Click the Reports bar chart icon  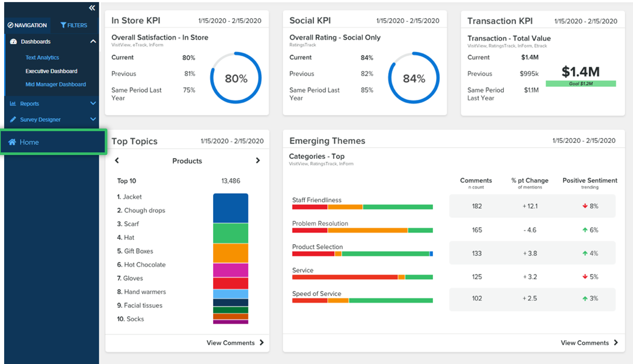click(13, 104)
